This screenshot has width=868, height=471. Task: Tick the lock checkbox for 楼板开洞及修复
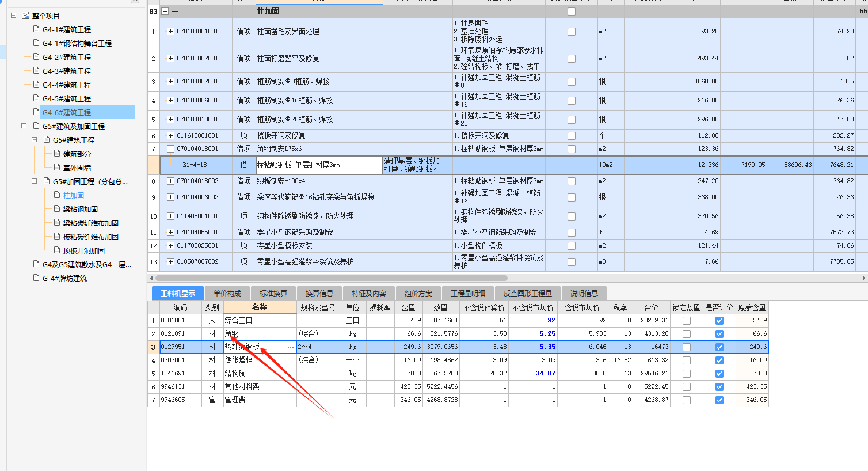[x=572, y=136]
